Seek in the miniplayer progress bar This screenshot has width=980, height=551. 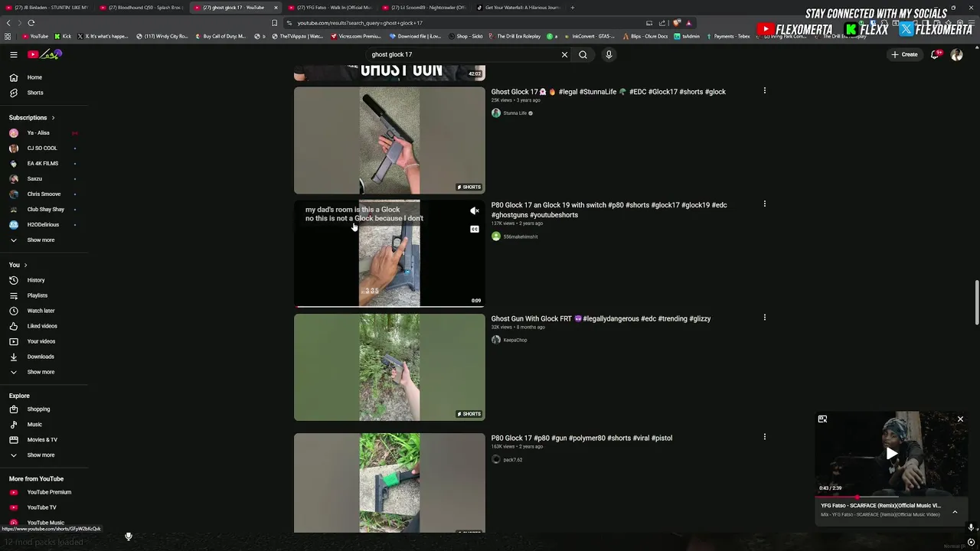(x=892, y=497)
